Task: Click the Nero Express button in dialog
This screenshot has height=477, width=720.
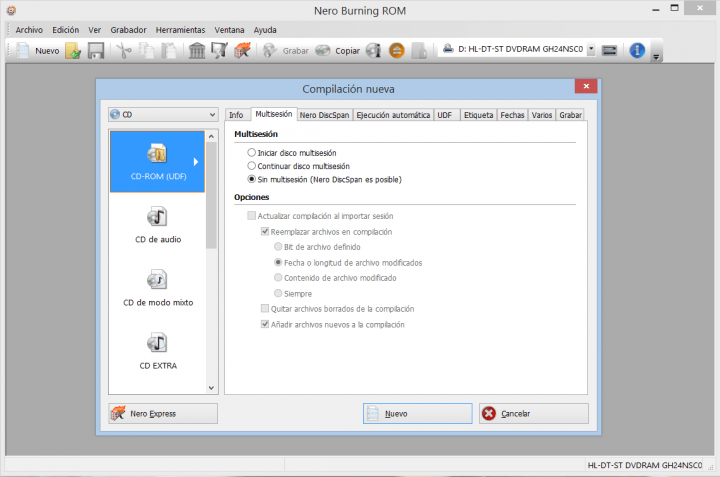Action: coord(163,414)
